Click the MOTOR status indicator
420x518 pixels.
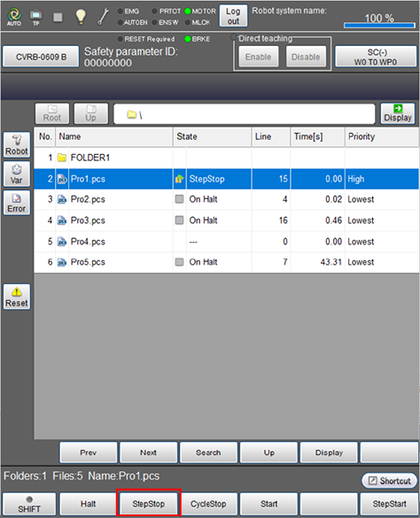point(200,12)
